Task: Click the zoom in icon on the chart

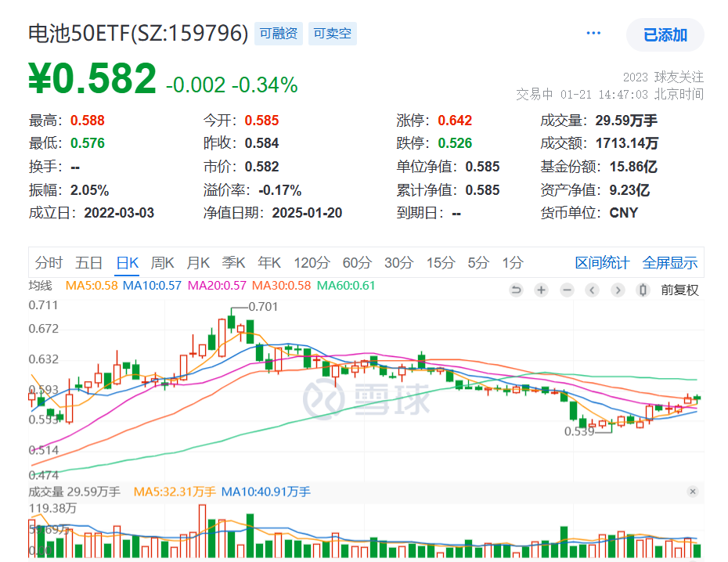Action: (541, 290)
